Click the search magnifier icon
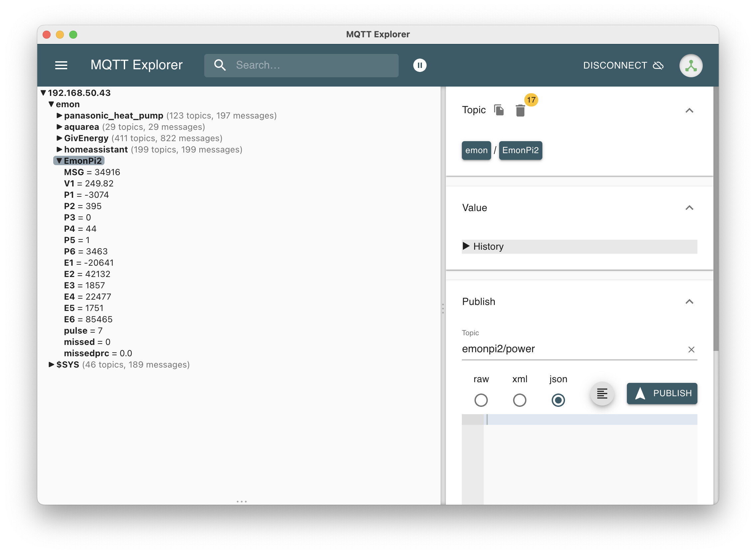This screenshot has height=554, width=756. (x=220, y=65)
